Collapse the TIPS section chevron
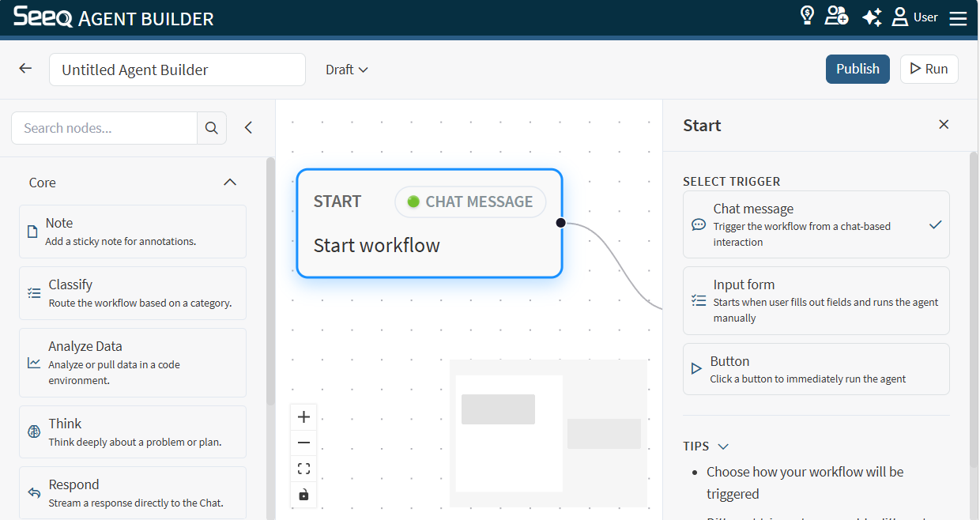The height and width of the screenshot is (520, 980). coord(722,446)
